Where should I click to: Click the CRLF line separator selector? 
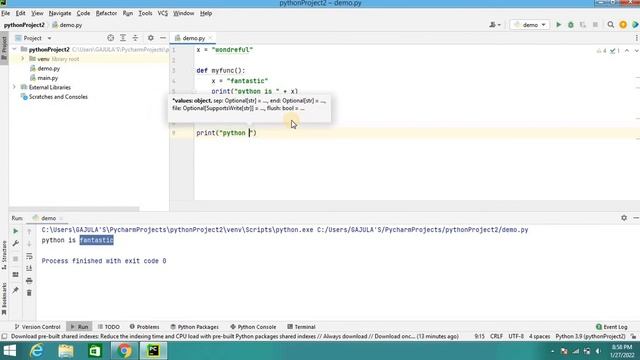click(496, 336)
